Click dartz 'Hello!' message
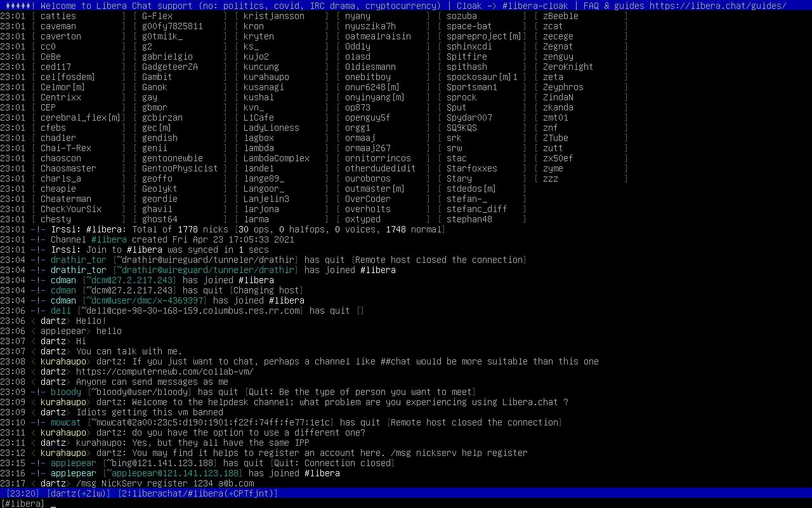Image resolution: width=812 pixels, height=508 pixels. point(53,321)
